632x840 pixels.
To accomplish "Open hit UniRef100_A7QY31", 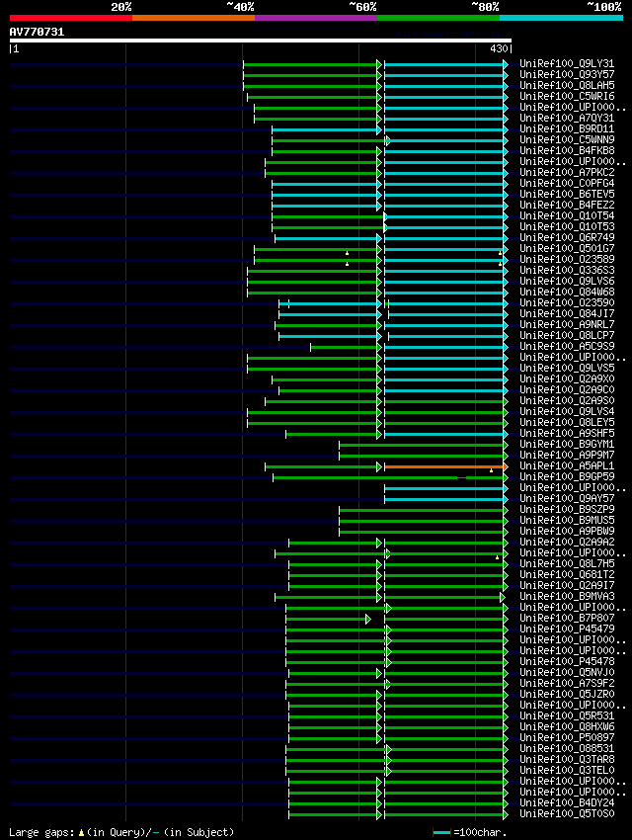I will click(x=567, y=118).
